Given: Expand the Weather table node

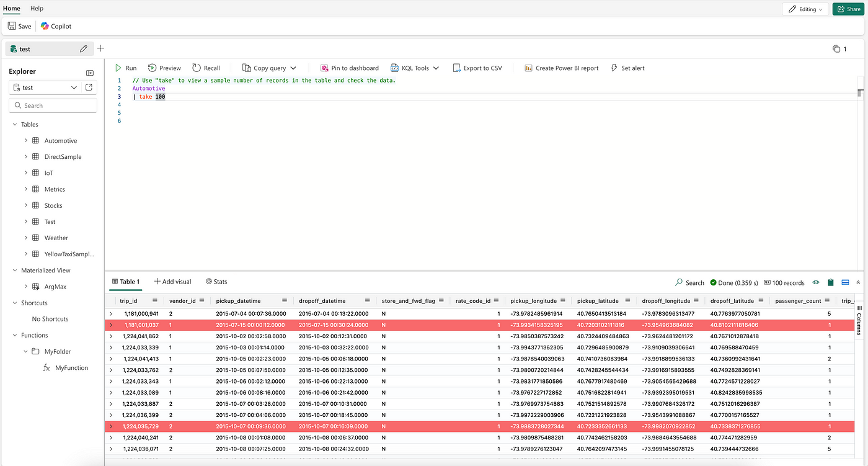Looking at the screenshot, I should pyautogui.click(x=26, y=238).
